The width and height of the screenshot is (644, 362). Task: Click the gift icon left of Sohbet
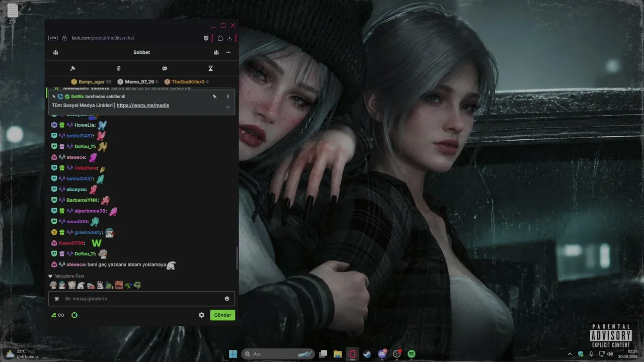(55, 52)
